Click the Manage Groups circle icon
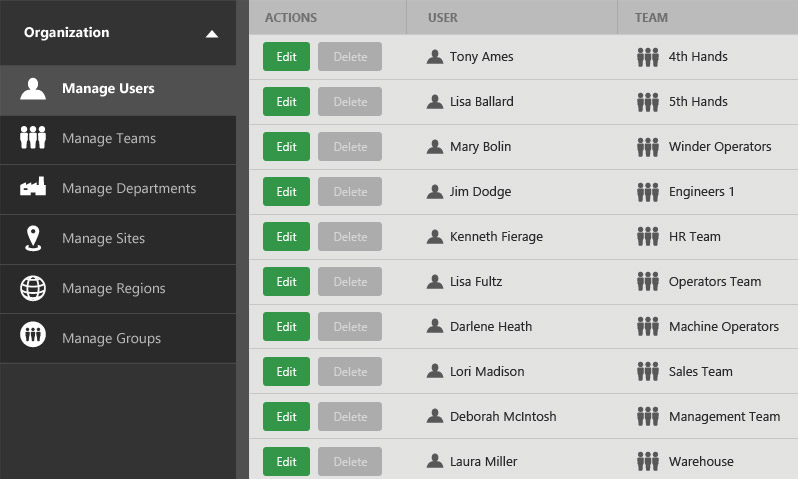This screenshot has height=479, width=798. (x=33, y=338)
